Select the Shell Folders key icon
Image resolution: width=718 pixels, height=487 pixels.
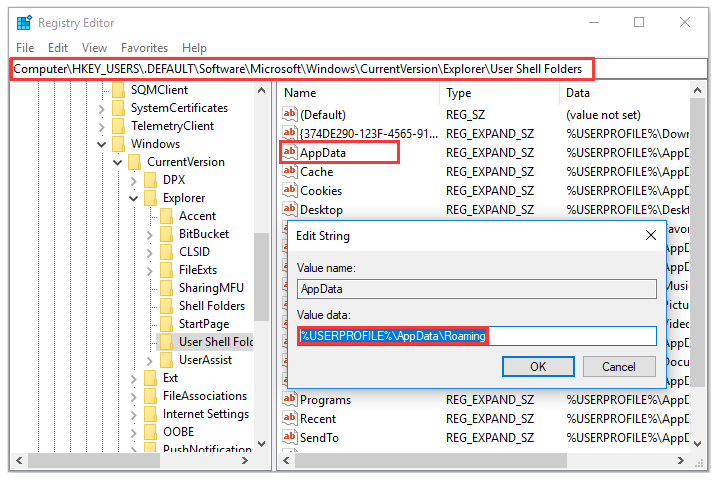(x=167, y=306)
